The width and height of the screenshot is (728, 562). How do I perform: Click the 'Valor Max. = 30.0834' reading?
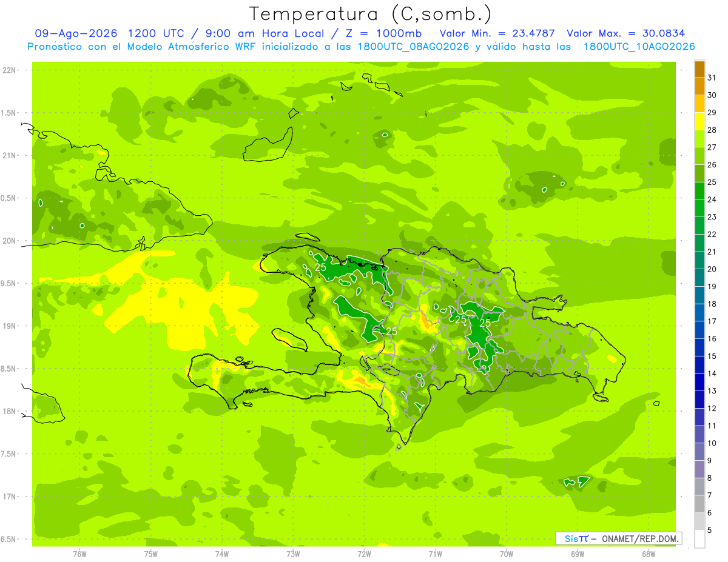click(x=625, y=33)
